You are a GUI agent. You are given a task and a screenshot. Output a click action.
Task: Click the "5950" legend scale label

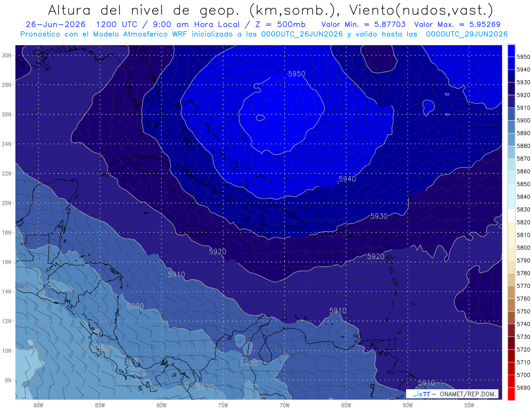point(523,57)
